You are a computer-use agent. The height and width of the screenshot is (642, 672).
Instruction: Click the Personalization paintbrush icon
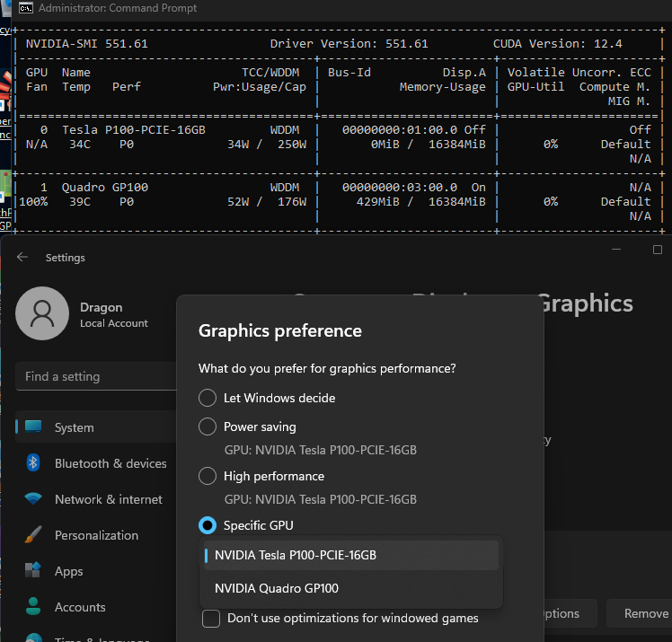pos(34,535)
